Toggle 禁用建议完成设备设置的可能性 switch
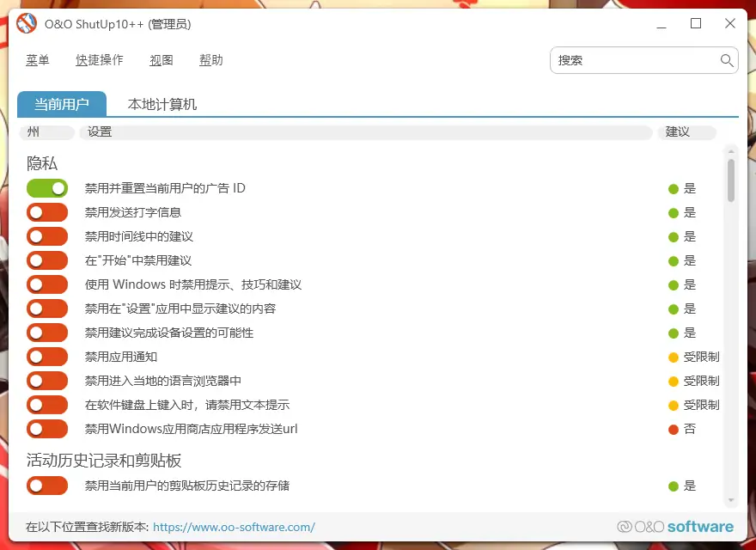The width and height of the screenshot is (756, 550). coord(47,333)
